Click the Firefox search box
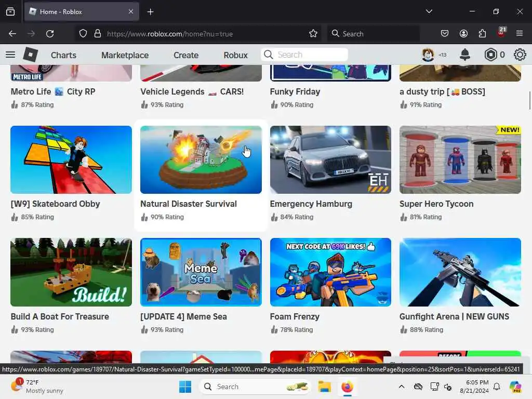 click(373, 34)
